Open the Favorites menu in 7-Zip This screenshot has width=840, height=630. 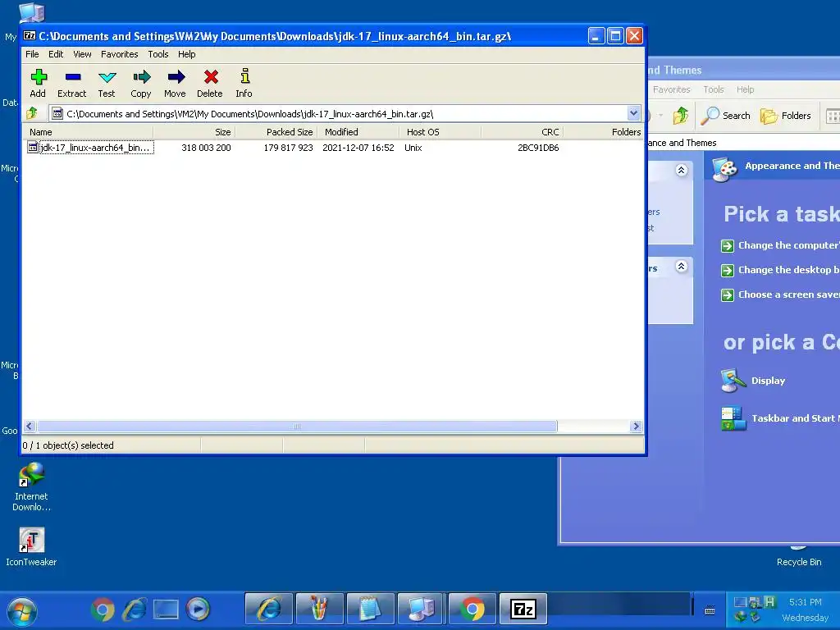(120, 54)
